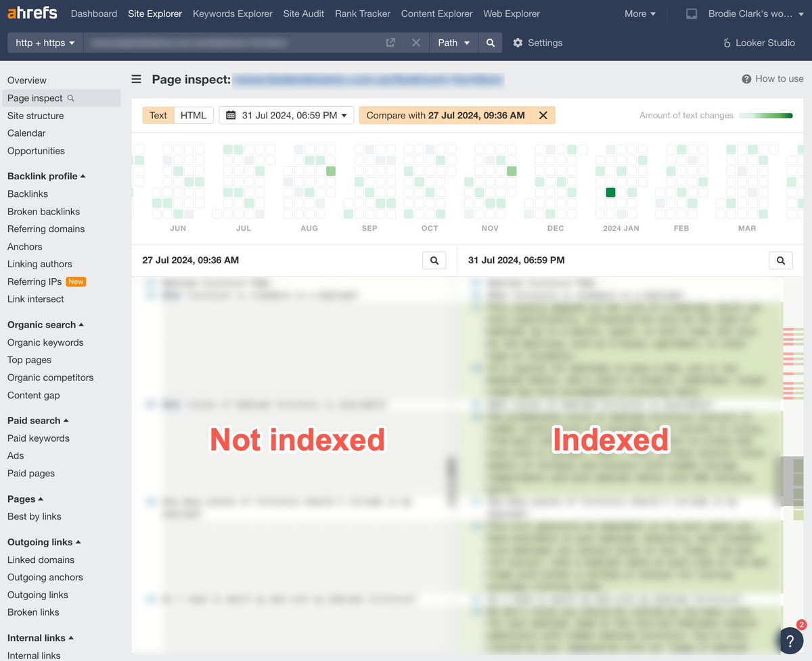Search within the 31 Jul 2024 snapshot
The height and width of the screenshot is (661, 812).
pyautogui.click(x=781, y=260)
